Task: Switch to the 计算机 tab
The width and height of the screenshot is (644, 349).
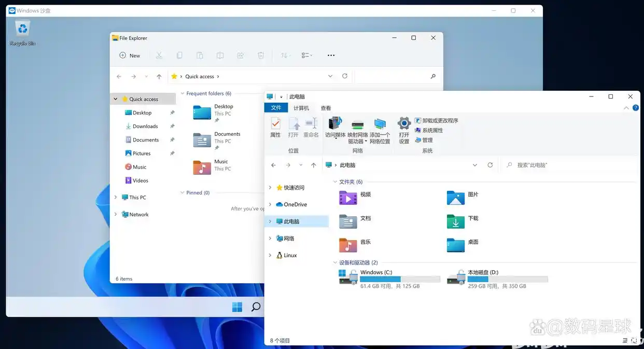Action: click(x=301, y=108)
